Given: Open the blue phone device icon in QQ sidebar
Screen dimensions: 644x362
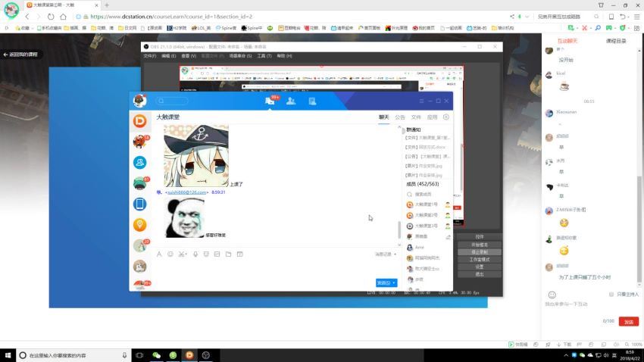Looking at the screenshot, I should [139, 204].
